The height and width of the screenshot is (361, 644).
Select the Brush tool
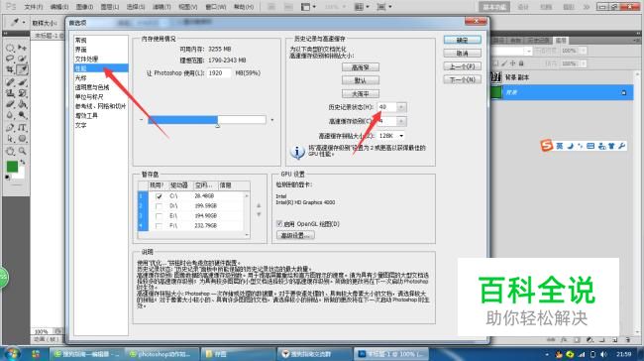point(22,82)
